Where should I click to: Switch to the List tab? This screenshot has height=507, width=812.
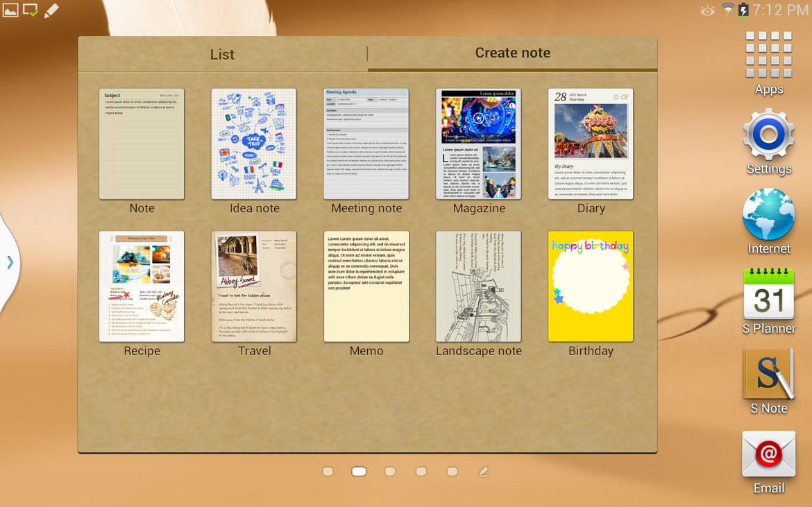(x=222, y=54)
